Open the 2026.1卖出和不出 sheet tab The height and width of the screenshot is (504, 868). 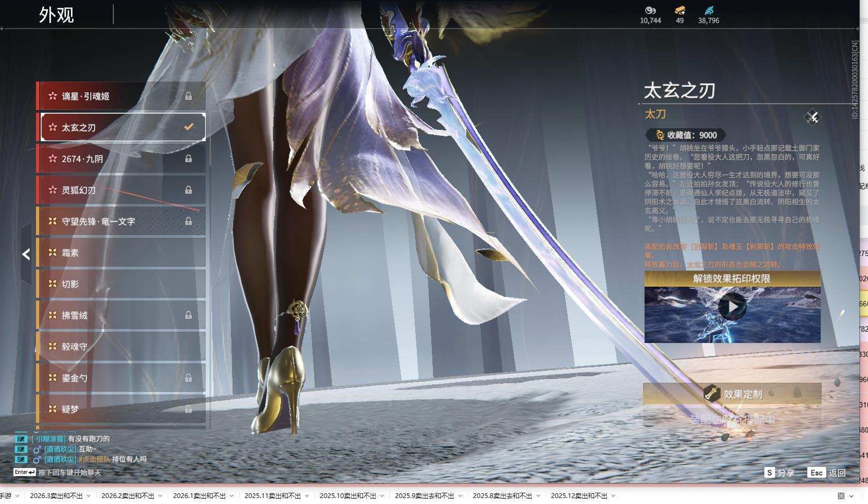[199, 496]
